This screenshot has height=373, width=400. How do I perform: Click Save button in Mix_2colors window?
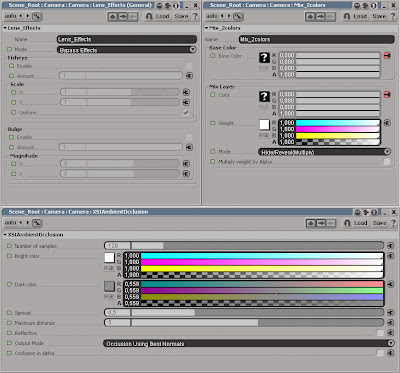[x=379, y=16]
